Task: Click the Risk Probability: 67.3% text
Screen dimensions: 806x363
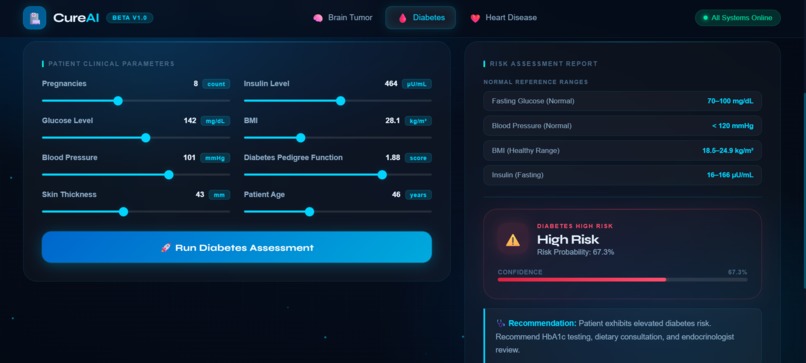Action: (575, 252)
